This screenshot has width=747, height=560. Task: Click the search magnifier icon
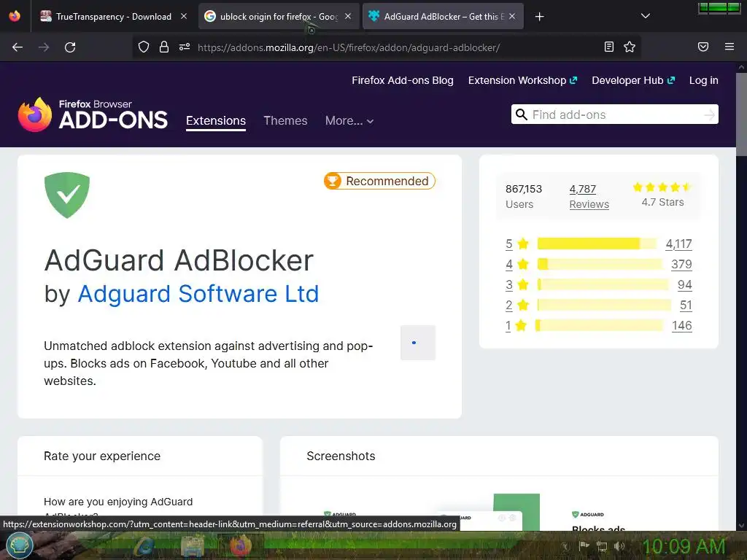coord(522,114)
